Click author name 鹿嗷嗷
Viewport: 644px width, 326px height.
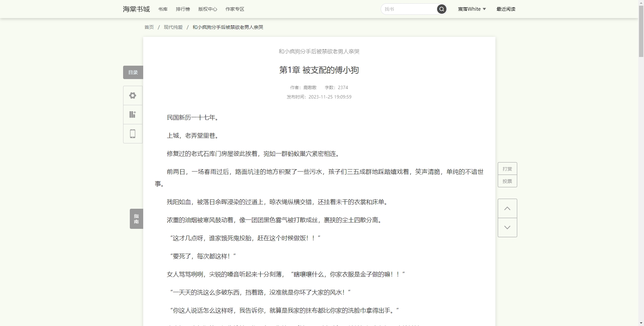coord(310,87)
